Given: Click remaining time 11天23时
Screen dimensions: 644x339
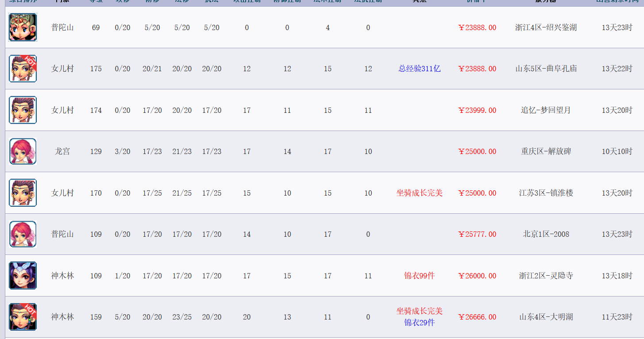Looking at the screenshot, I should [617, 317].
